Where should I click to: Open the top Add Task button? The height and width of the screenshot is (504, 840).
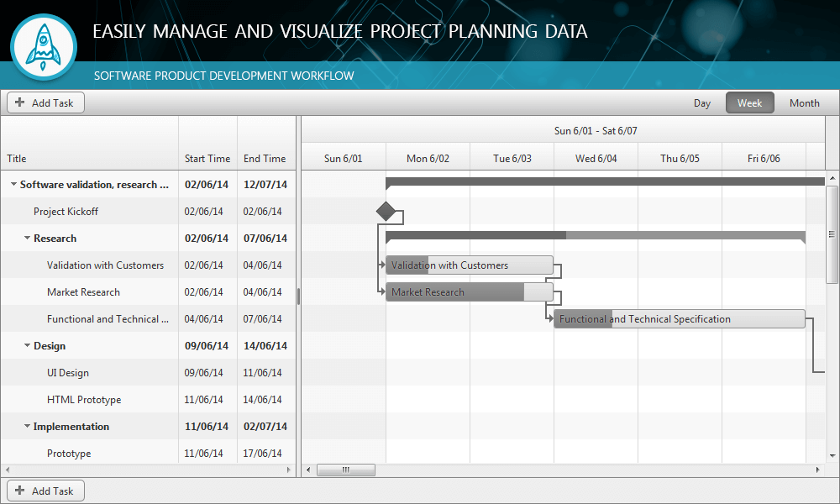tap(45, 102)
